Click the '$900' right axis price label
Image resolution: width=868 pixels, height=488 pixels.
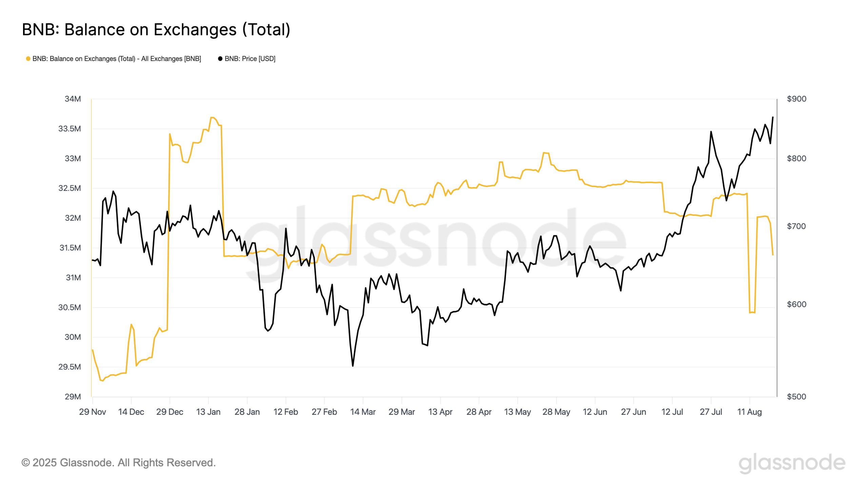click(796, 99)
